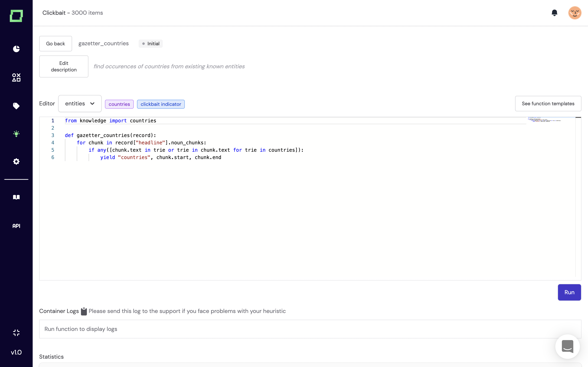
Task: Open the pie chart overview icon
Action: tap(16, 49)
